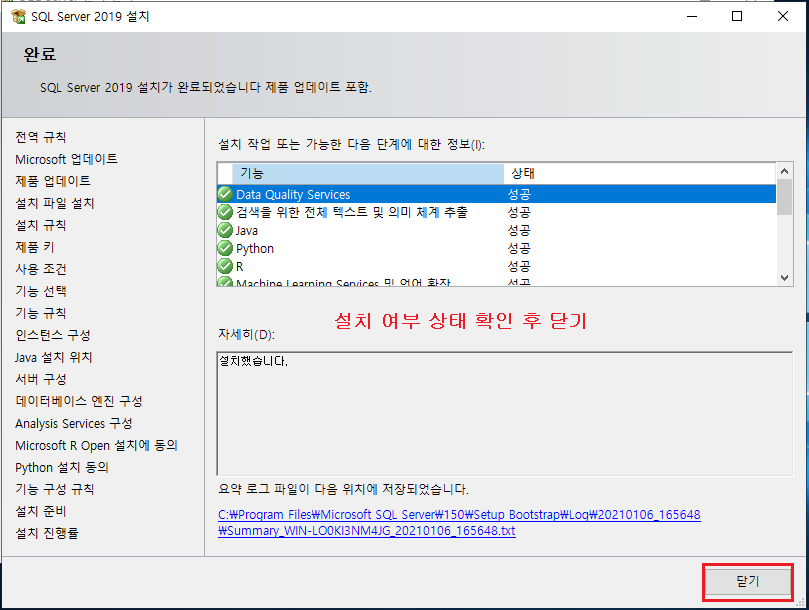Click the 제품 키 step

click(x=35, y=247)
